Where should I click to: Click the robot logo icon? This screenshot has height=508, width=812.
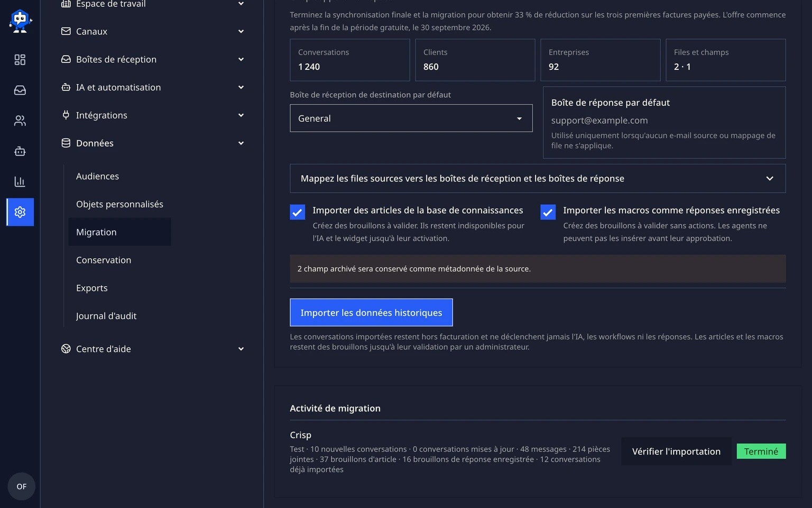coord(20,21)
